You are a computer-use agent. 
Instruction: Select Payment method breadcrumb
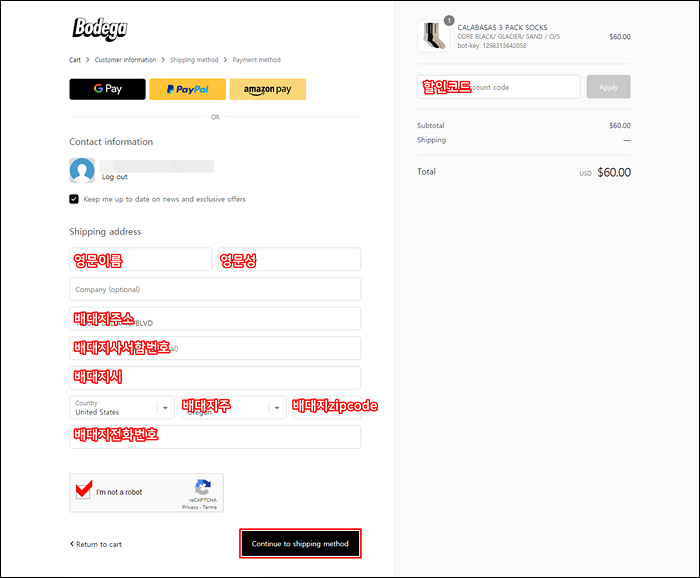[257, 60]
